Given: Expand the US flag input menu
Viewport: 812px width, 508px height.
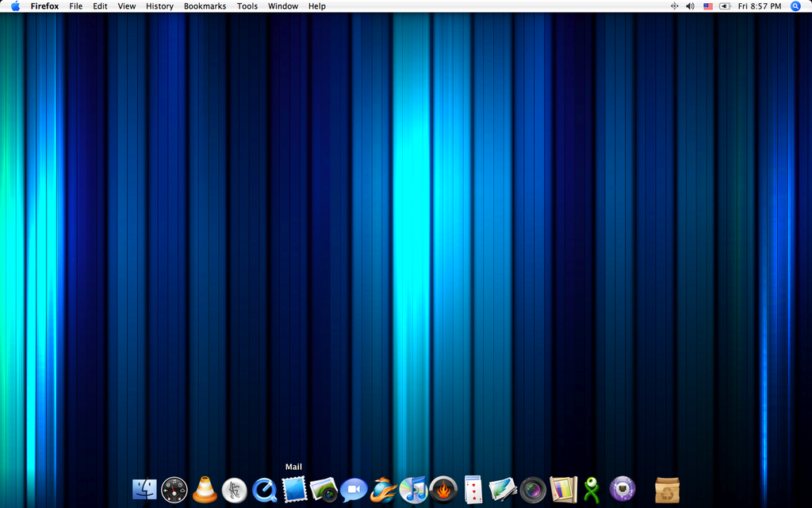Looking at the screenshot, I should [708, 6].
